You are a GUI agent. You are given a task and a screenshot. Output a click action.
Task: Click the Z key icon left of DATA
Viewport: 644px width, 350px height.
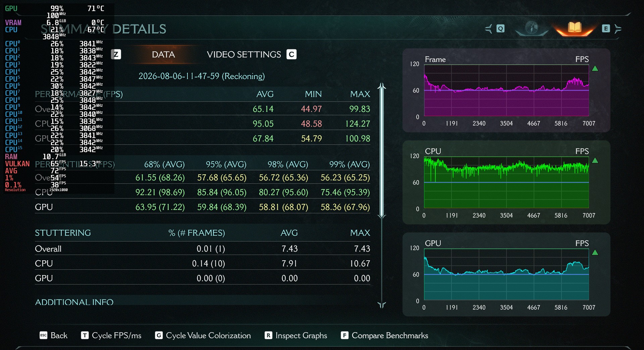116,54
